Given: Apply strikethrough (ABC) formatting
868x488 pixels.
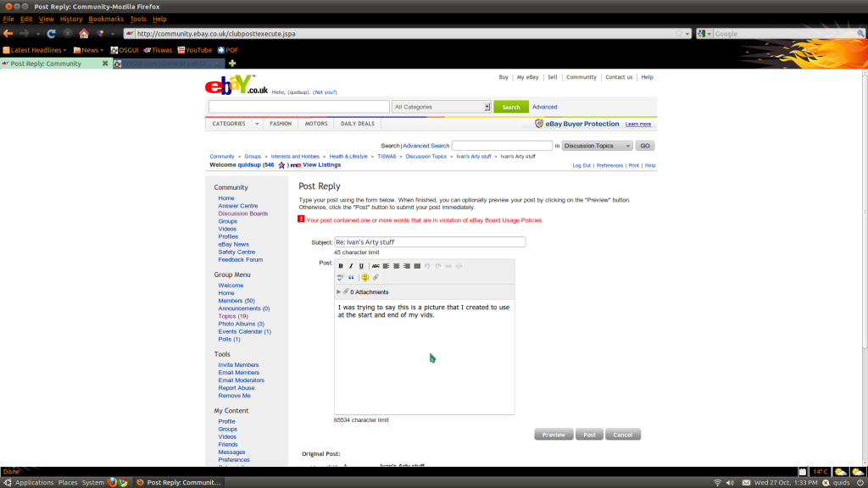Looking at the screenshot, I should 376,266.
